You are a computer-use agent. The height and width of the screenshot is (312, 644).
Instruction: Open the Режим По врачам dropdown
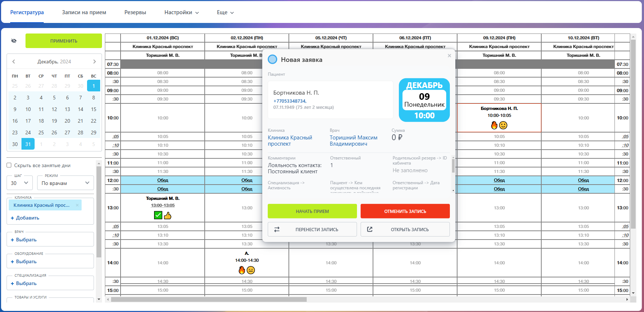(x=66, y=183)
